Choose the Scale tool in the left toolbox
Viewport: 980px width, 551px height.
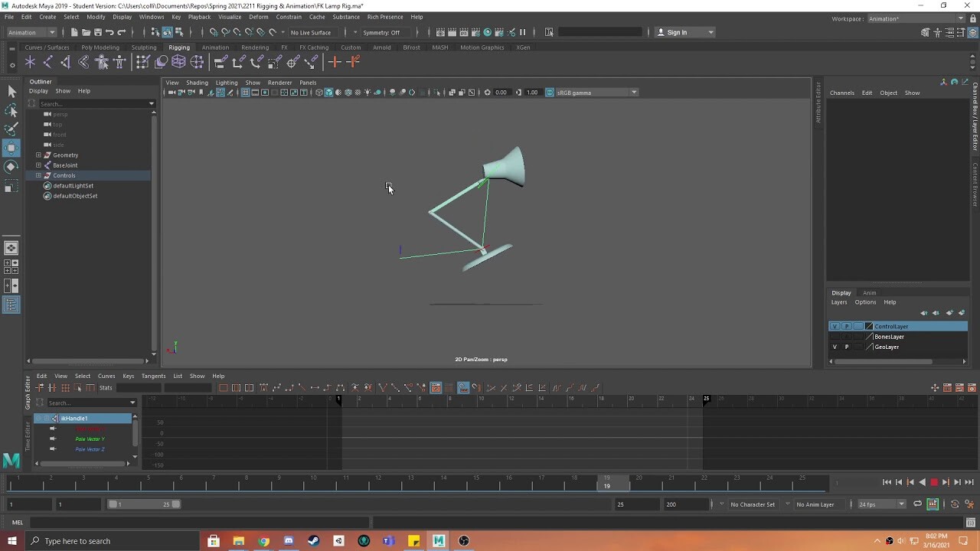point(11,184)
